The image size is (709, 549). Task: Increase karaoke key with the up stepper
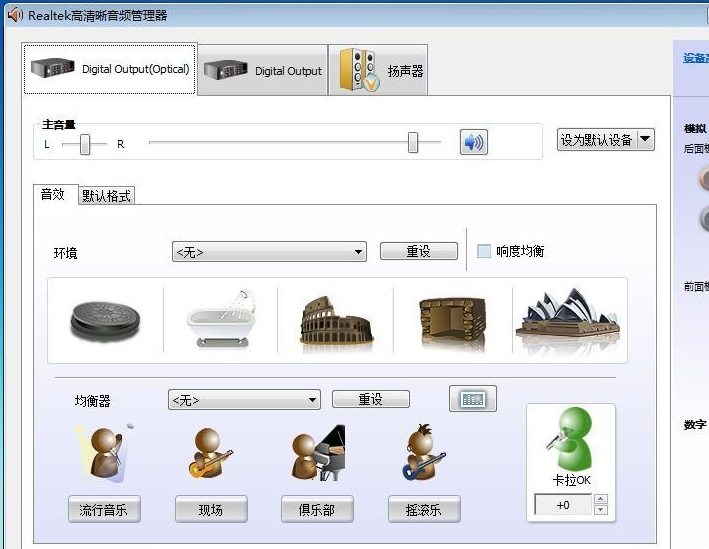click(600, 499)
